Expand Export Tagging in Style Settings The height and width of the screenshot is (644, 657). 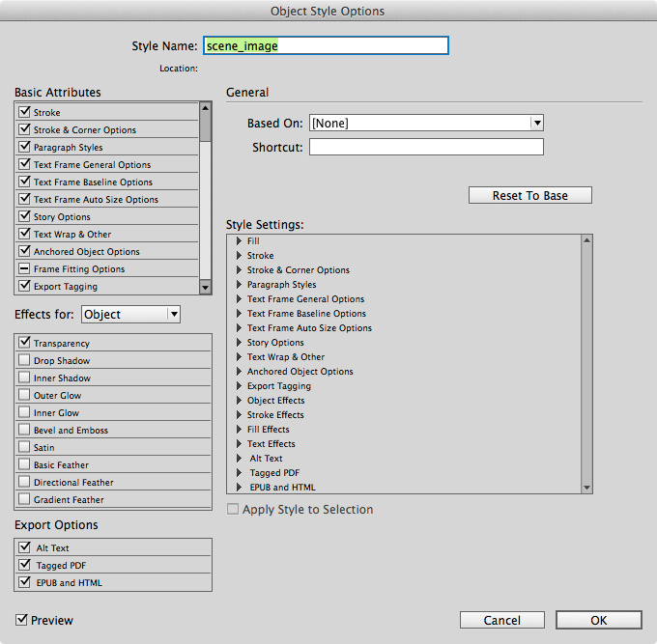239,385
